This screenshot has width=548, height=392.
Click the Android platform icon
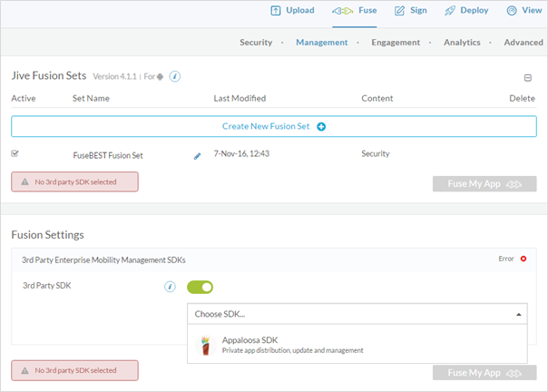160,76
